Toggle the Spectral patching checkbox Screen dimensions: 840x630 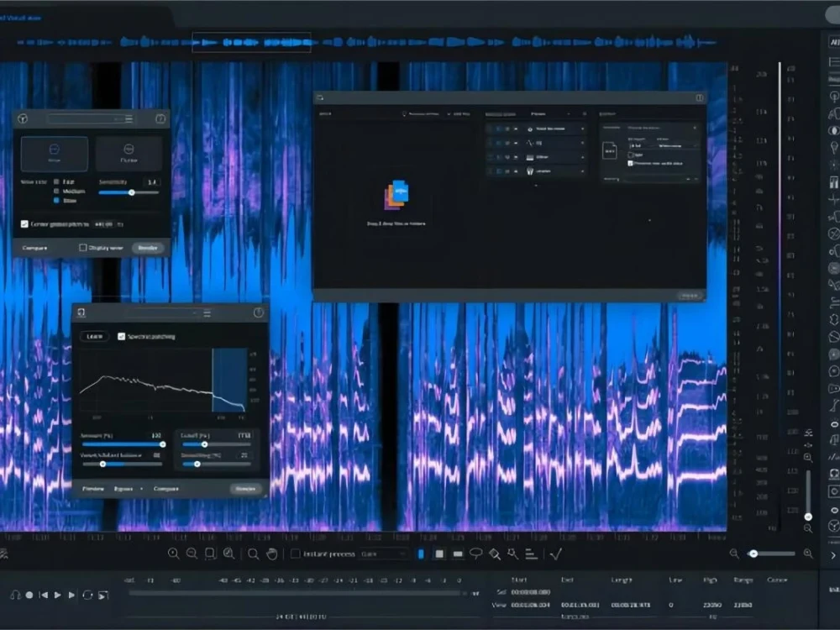(122, 337)
